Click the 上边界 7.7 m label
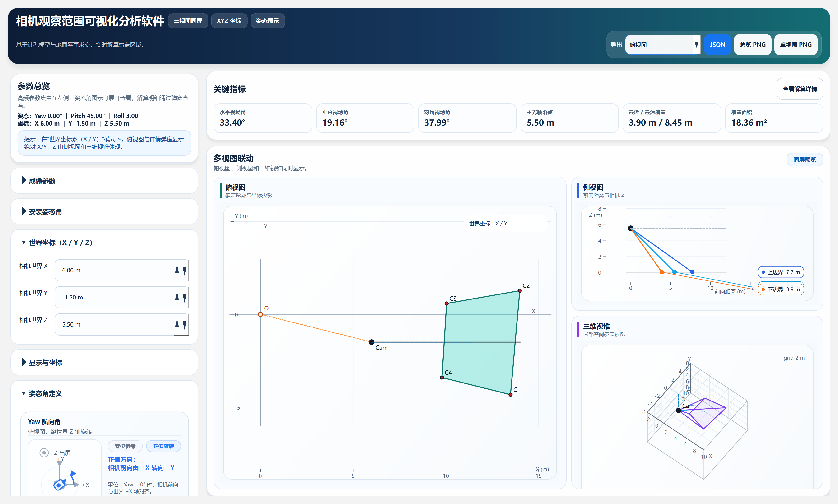Image resolution: width=838 pixels, height=504 pixels. 781,272
